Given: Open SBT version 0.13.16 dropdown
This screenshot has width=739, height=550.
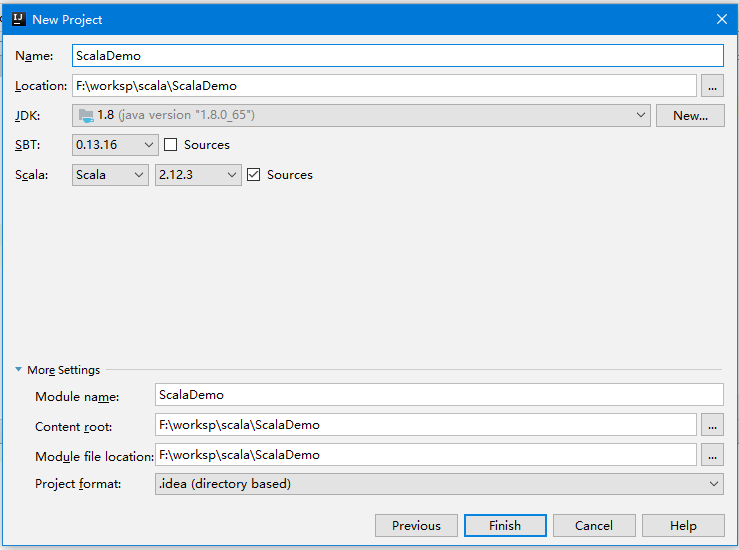Looking at the screenshot, I should click(x=115, y=145).
